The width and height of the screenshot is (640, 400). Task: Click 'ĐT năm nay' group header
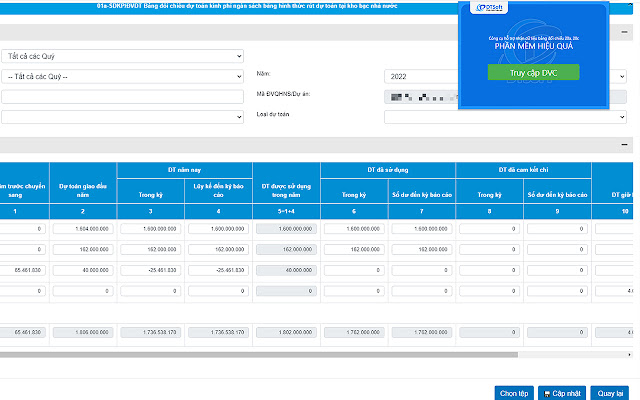tap(184, 170)
